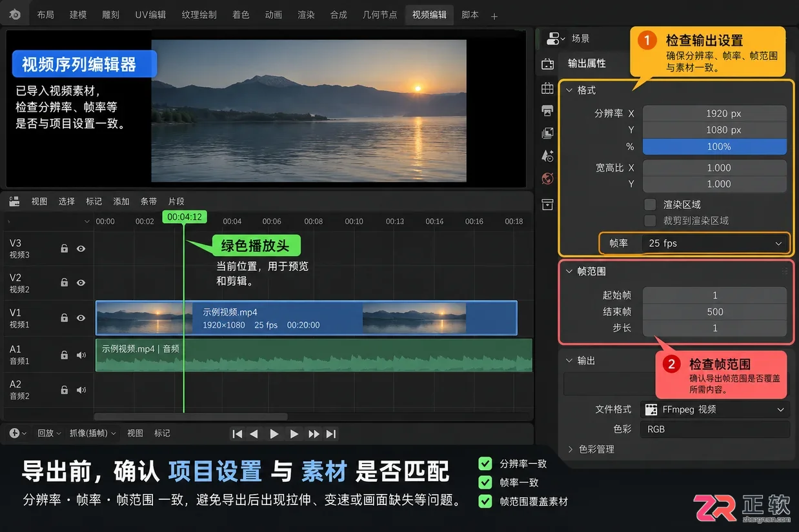Open the round icon dropdown left of 回放
The height and width of the screenshot is (532, 799).
click(18, 433)
